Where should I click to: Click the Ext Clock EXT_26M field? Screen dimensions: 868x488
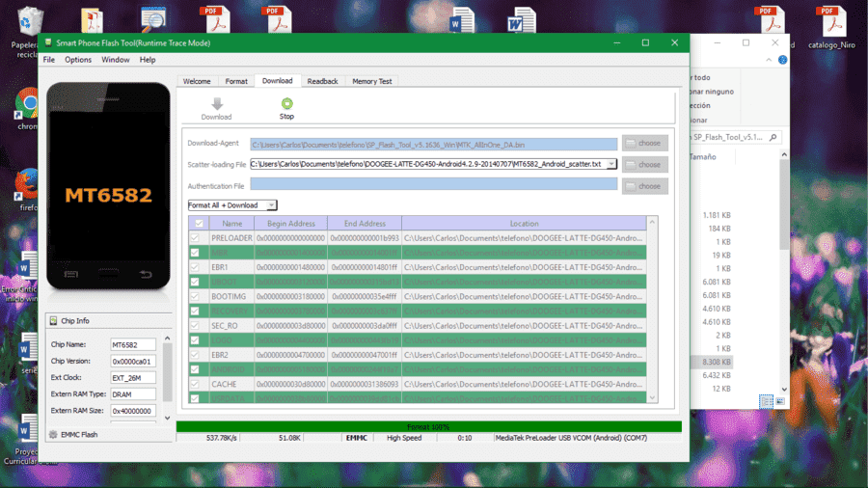tap(133, 378)
